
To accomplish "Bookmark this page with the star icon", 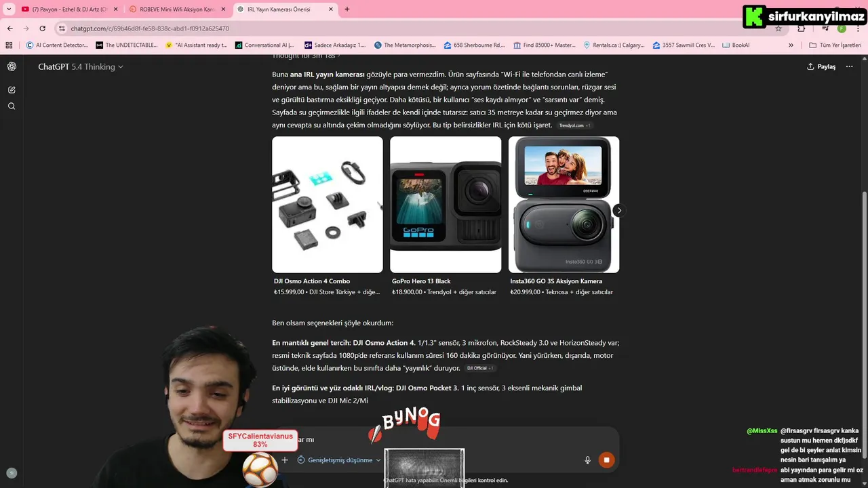I will click(x=778, y=28).
